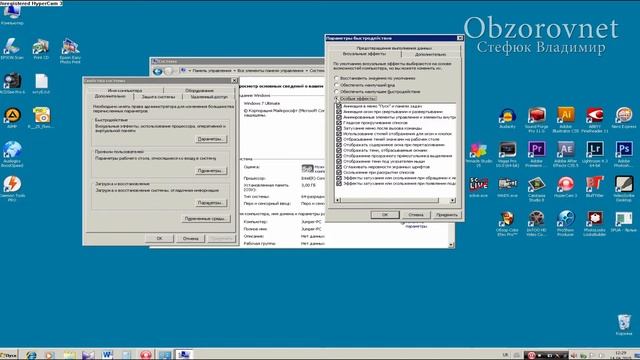Open VideoScribe Desktop shortcut
640x360 pixels.
click(624, 189)
